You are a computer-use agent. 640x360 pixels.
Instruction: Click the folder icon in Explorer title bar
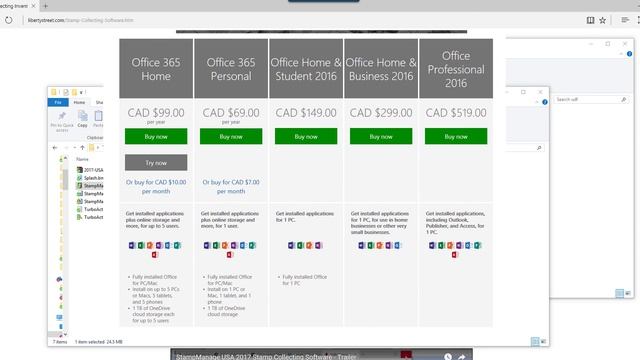point(53,92)
